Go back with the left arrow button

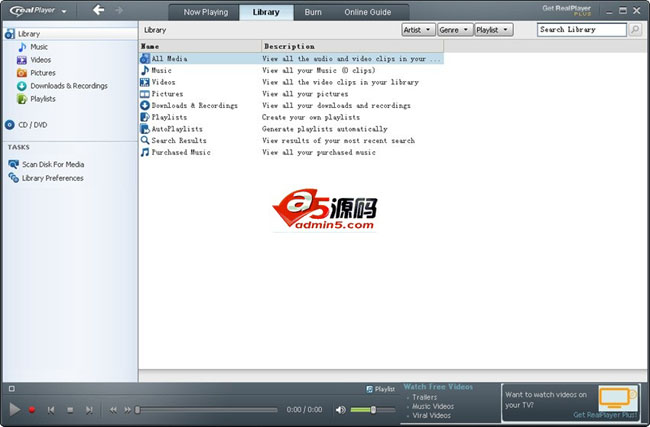click(98, 10)
